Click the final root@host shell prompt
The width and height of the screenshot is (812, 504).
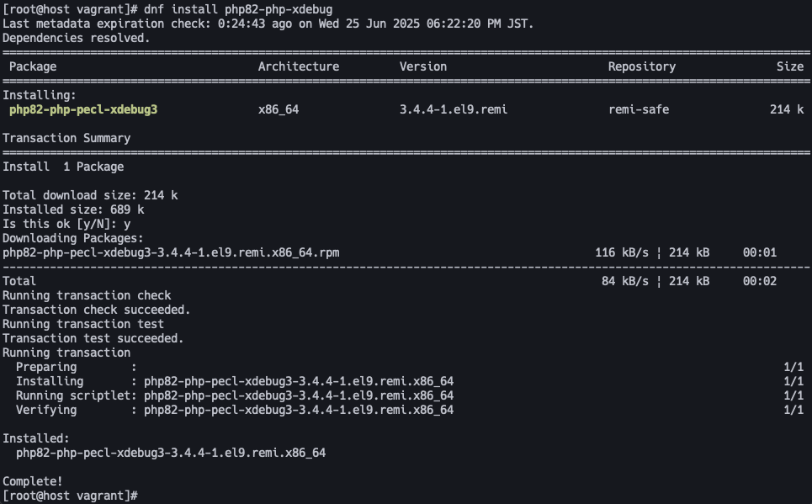pyautogui.click(x=70, y=496)
